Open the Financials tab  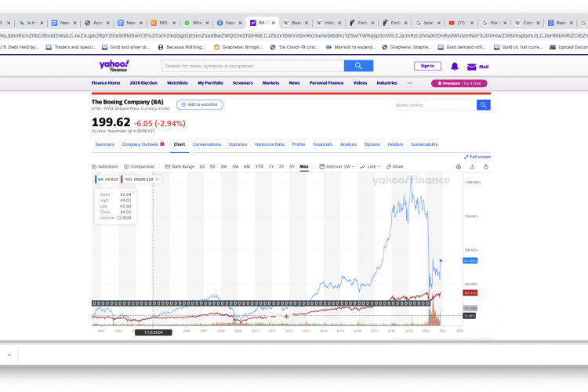pos(323,144)
